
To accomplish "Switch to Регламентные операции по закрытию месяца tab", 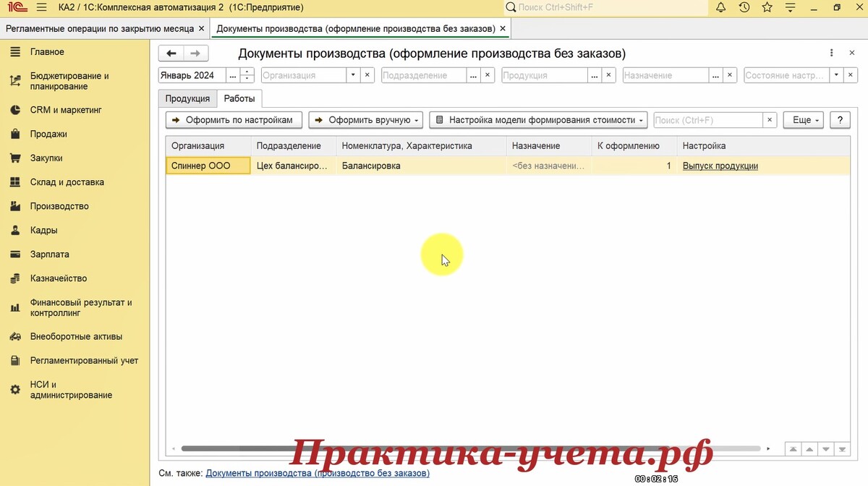I will 99,28.
